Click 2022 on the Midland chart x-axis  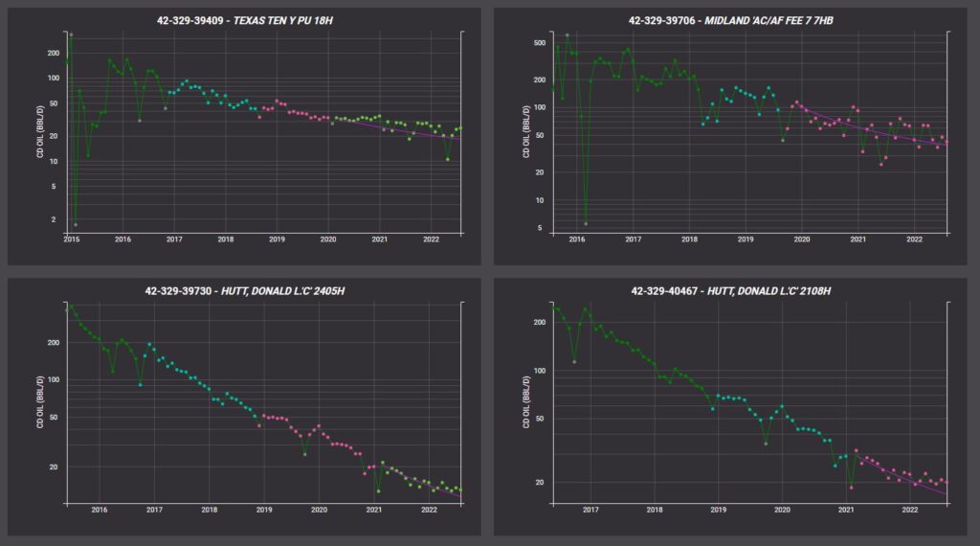(x=914, y=239)
